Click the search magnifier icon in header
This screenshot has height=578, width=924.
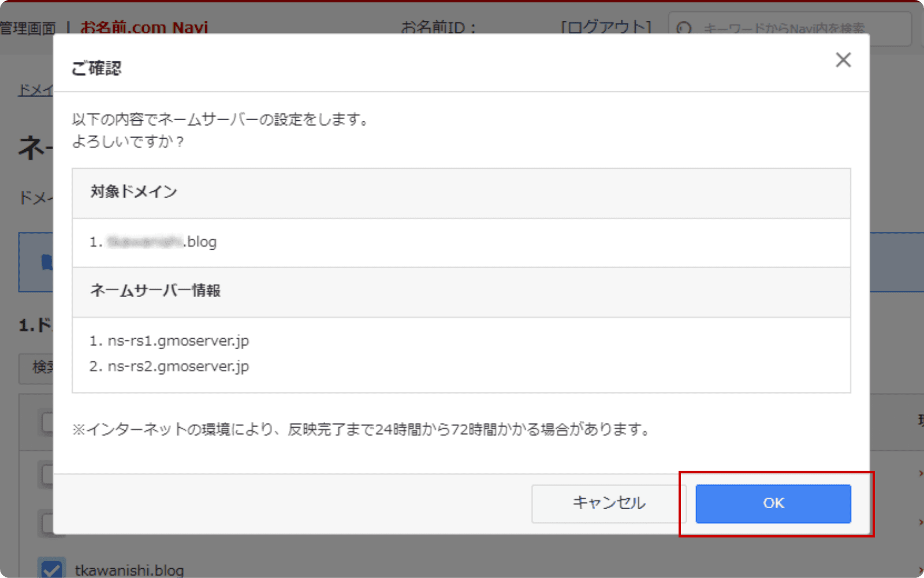(x=684, y=28)
